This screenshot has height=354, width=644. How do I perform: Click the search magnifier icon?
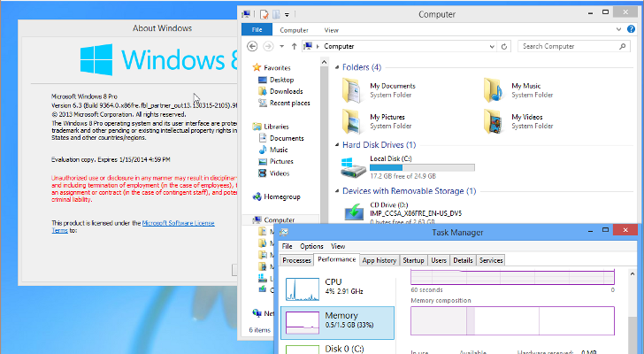pos(623,46)
